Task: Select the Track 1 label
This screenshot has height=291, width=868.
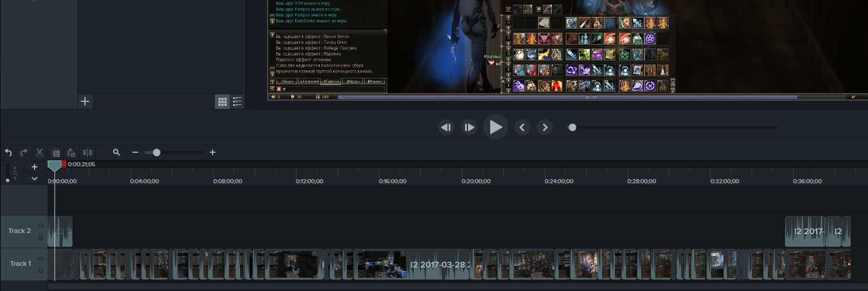Action: [20, 263]
